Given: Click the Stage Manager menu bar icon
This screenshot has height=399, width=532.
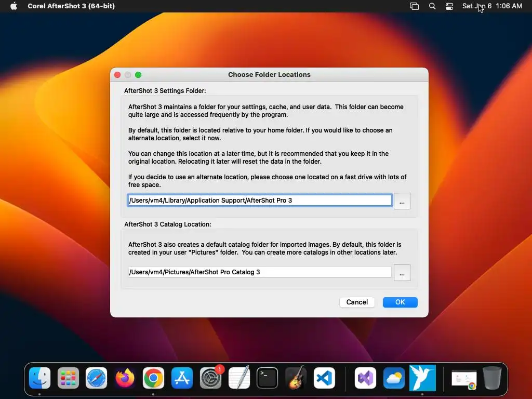Looking at the screenshot, I should [x=414, y=6].
